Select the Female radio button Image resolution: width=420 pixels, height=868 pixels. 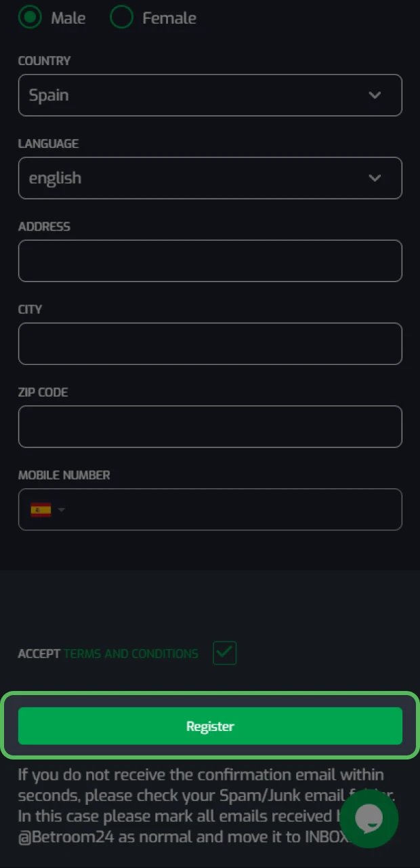[121, 18]
